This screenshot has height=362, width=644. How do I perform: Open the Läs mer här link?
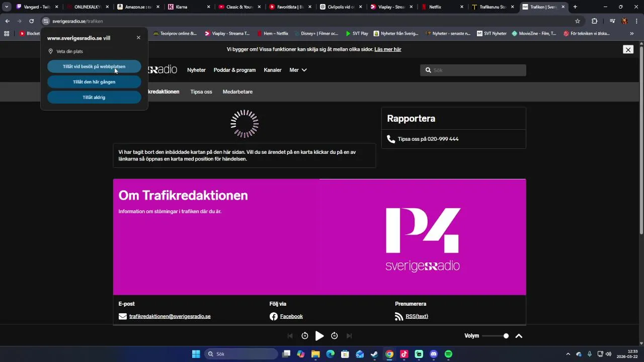[x=388, y=49]
